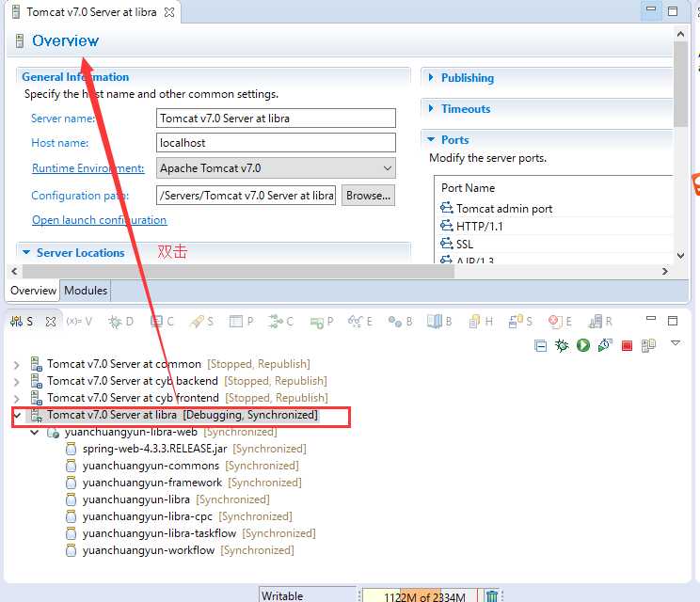Viewport: 700px width, 602px height.
Task: Collapse all servers in Servers view
Action: pyautogui.click(x=540, y=345)
